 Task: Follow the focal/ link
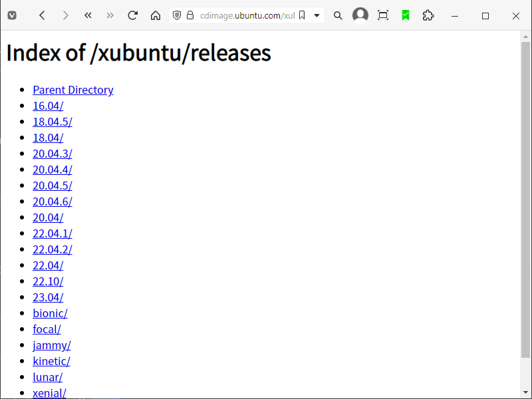pyautogui.click(x=47, y=329)
